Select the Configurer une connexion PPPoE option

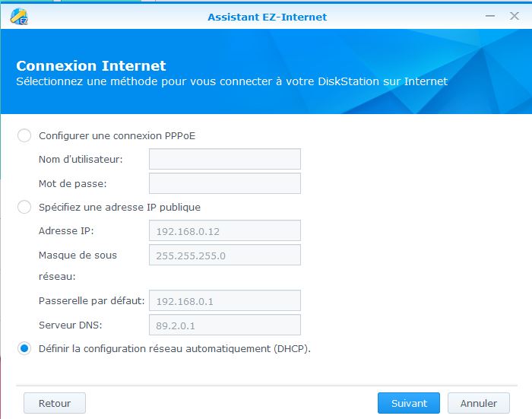point(24,135)
